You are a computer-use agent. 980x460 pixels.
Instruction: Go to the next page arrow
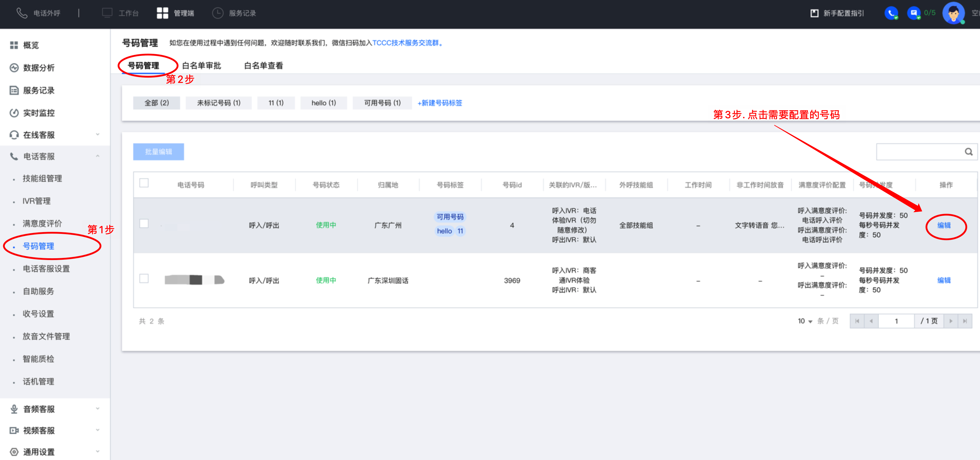coord(951,321)
